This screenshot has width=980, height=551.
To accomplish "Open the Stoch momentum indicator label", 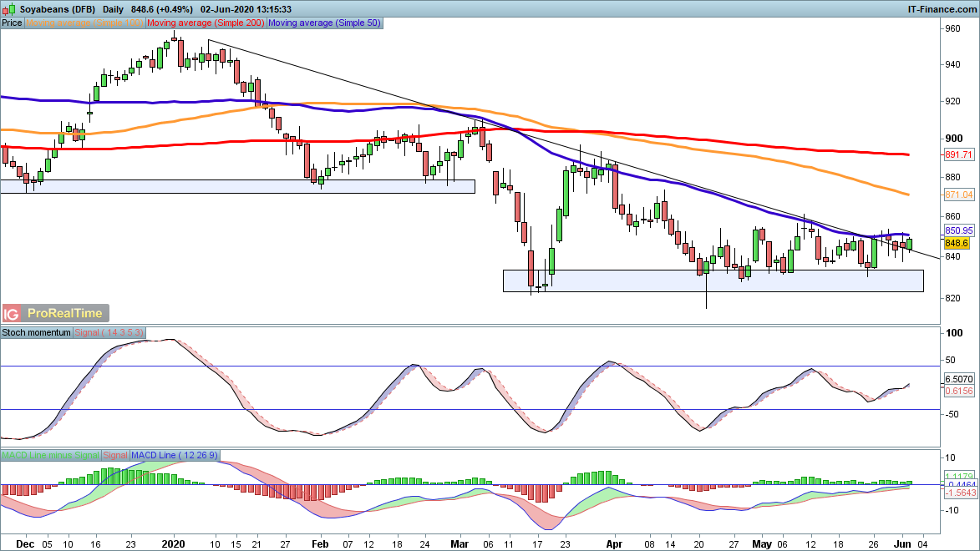I will click(37, 332).
